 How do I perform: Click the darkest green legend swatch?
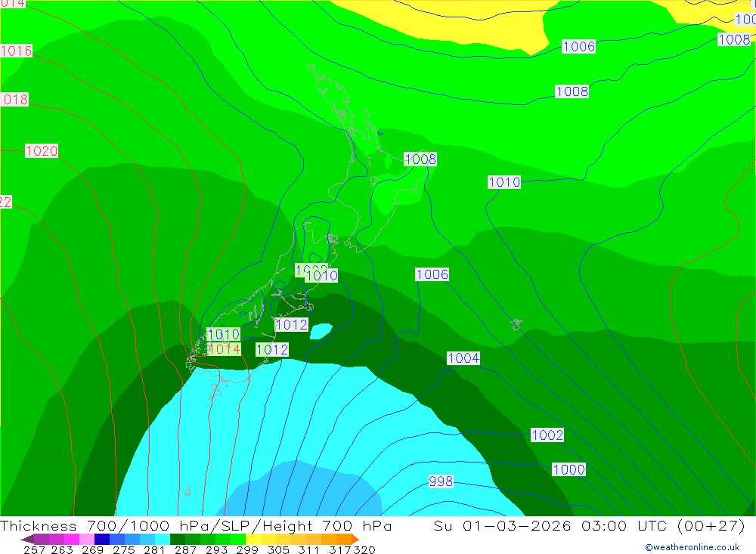tap(178, 539)
